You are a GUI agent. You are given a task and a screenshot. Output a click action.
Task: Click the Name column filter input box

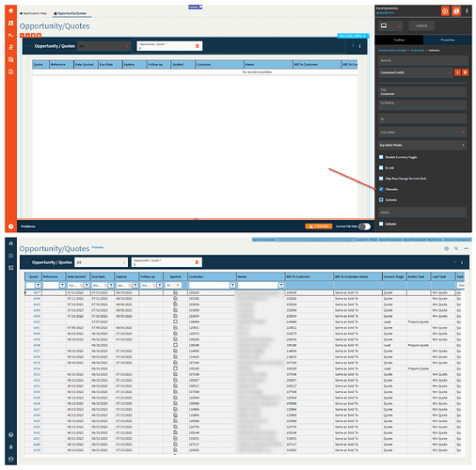pos(258,285)
